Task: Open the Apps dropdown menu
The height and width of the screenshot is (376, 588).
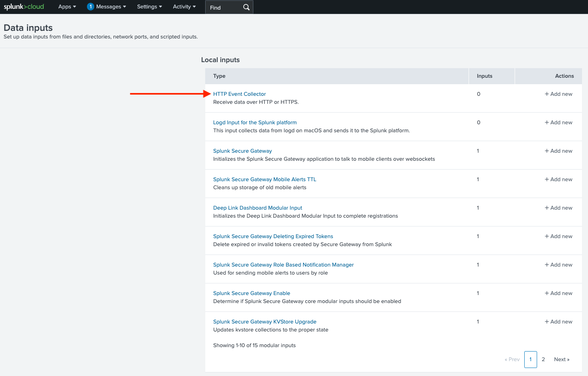Action: (x=67, y=7)
